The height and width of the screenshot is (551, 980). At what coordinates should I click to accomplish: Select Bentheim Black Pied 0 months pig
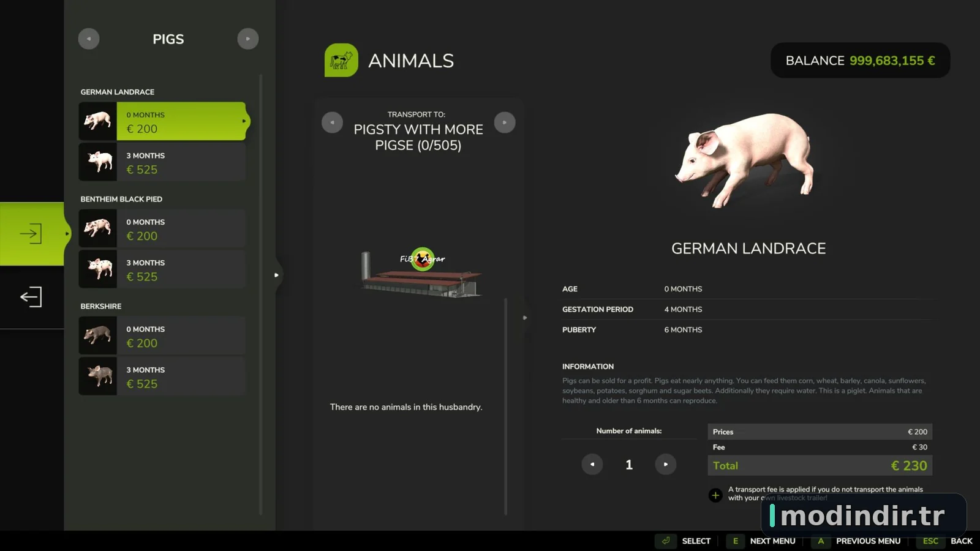coord(162,228)
